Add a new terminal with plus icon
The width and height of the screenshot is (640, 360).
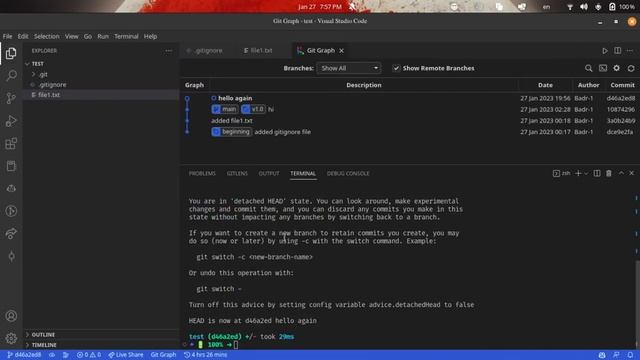tap(578, 173)
